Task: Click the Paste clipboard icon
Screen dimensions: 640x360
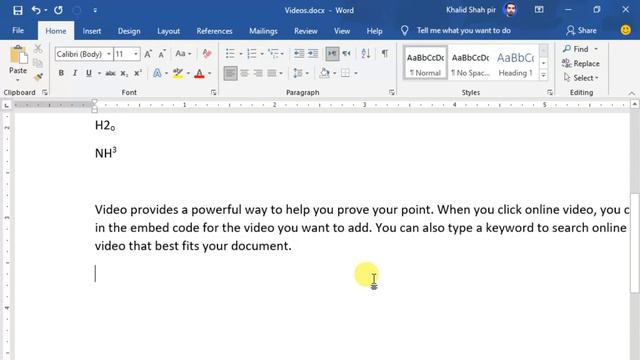Action: 18,55
